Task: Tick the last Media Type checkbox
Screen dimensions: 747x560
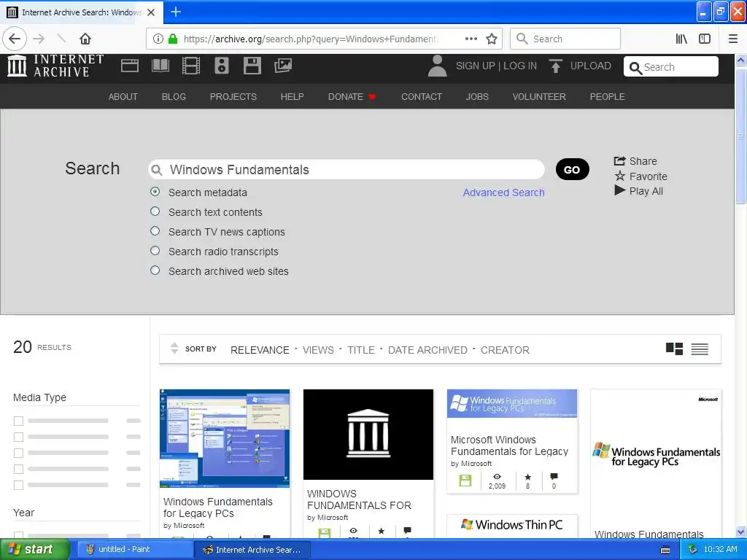Action: pyautogui.click(x=18, y=485)
